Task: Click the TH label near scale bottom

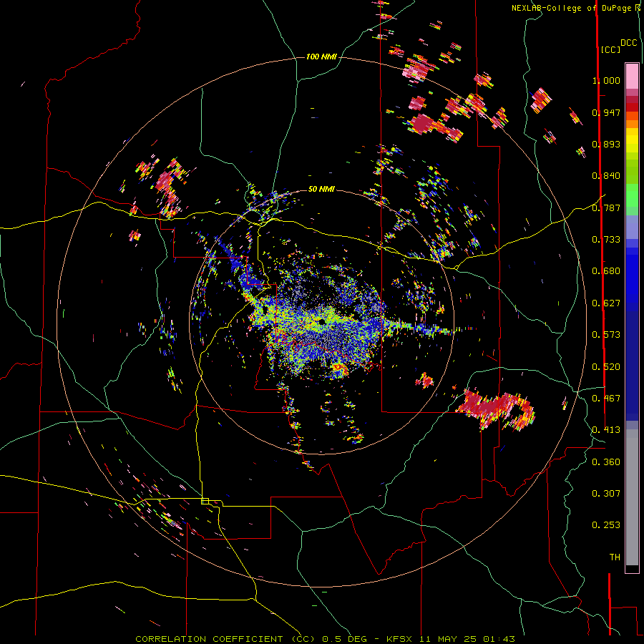Action: click(615, 557)
